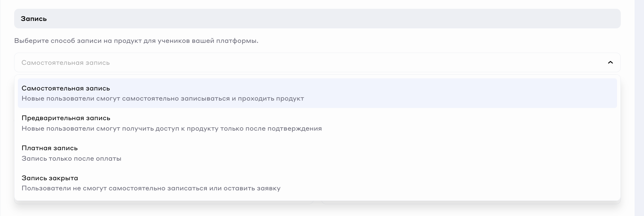Click description about access after confirmation
The width and height of the screenshot is (644, 216).
click(171, 129)
